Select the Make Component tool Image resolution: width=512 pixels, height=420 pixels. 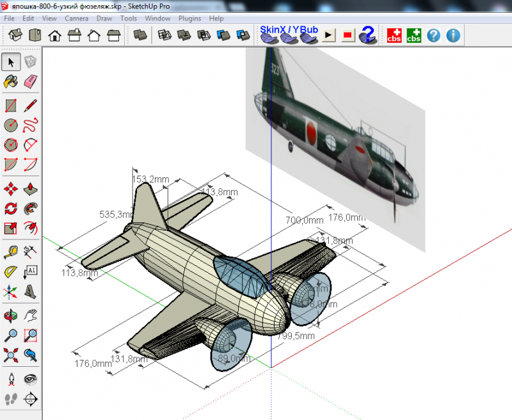click(30, 62)
